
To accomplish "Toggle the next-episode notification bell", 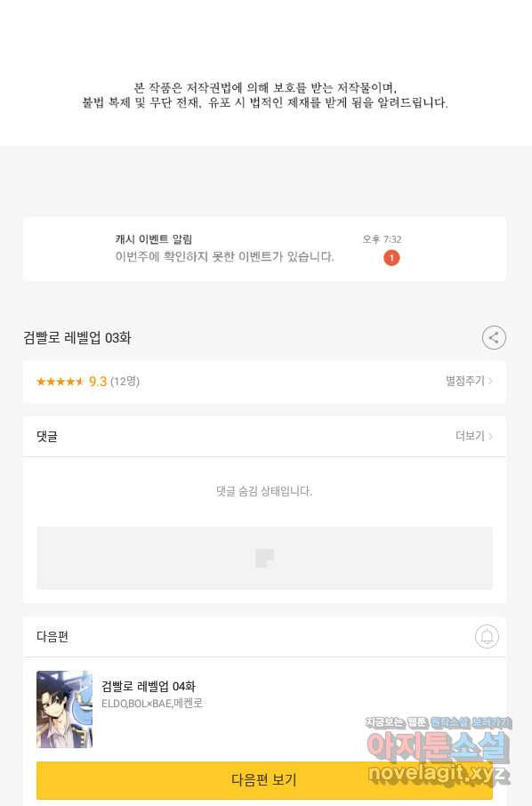I will (x=487, y=636).
